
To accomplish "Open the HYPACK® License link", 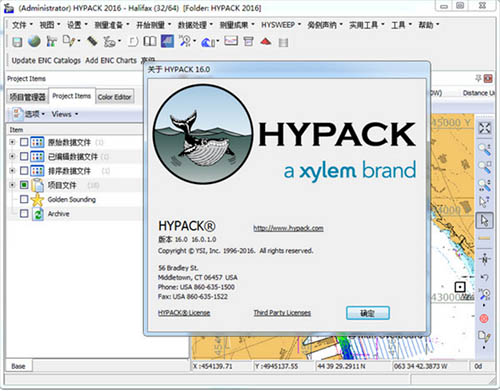I will click(184, 313).
